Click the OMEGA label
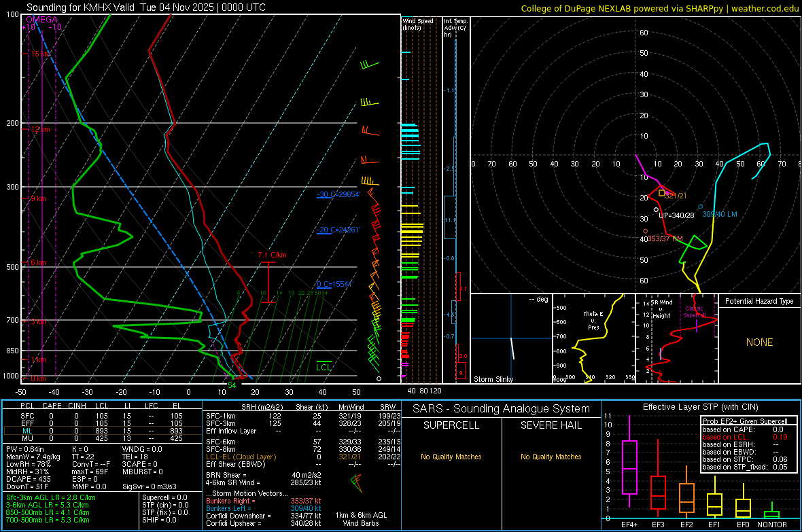This screenshot has height=532, width=802. point(41,20)
